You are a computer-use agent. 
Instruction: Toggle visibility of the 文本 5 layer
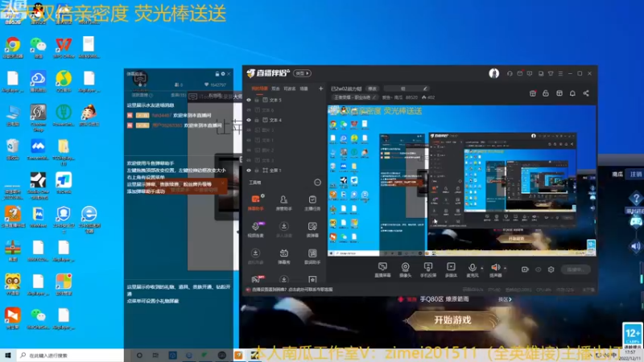(x=249, y=100)
